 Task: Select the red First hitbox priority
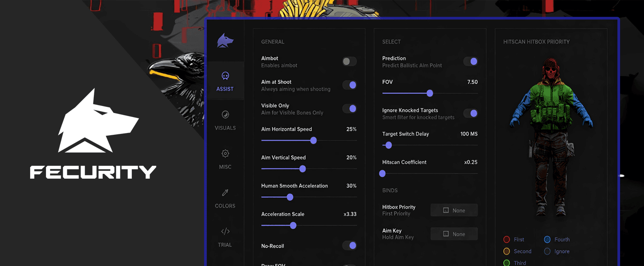coord(506,239)
